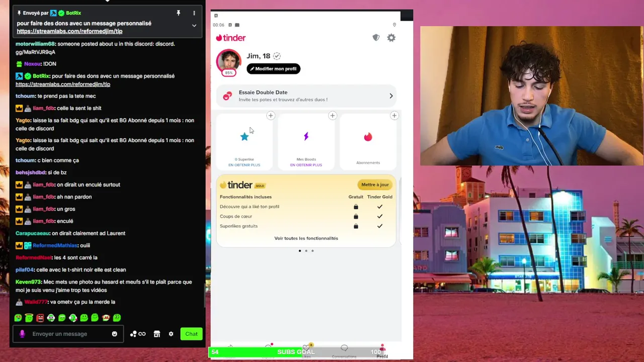Viewport: 644px width, 362px height.
Task: Click the Superlike blue star icon
Action: (245, 137)
